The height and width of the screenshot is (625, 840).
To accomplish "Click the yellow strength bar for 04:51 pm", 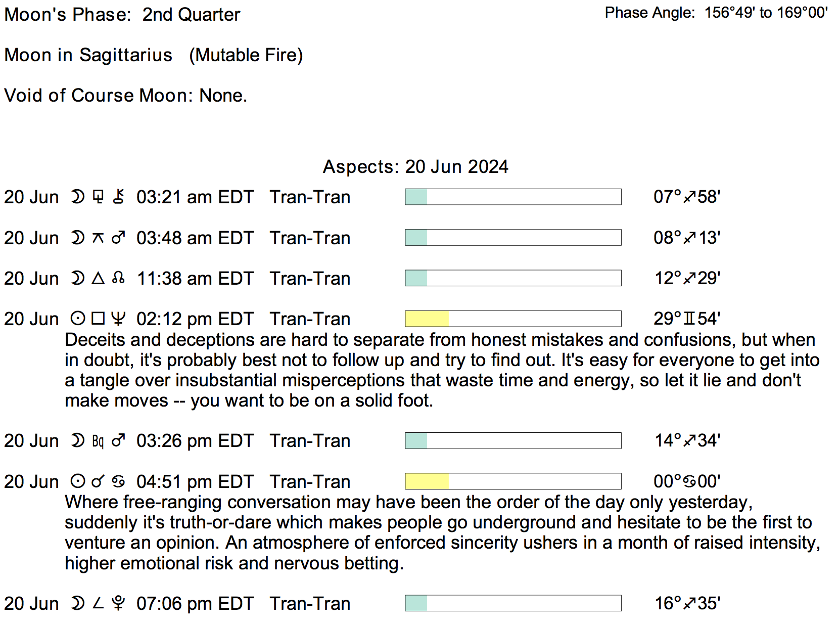I will coord(427,481).
